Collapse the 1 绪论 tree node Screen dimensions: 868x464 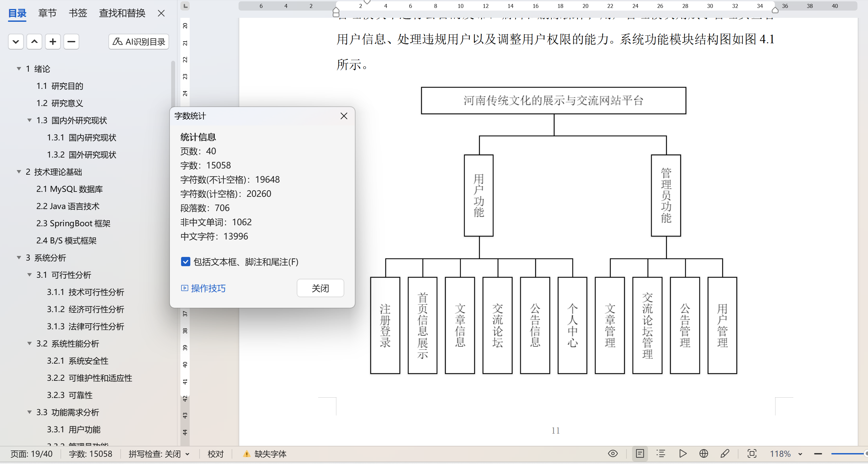(19, 69)
